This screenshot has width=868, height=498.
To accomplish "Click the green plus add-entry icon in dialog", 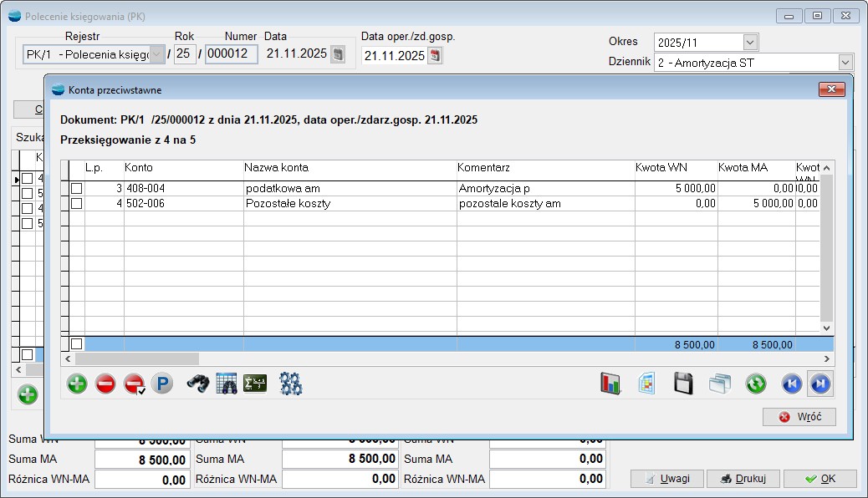I will (x=77, y=384).
